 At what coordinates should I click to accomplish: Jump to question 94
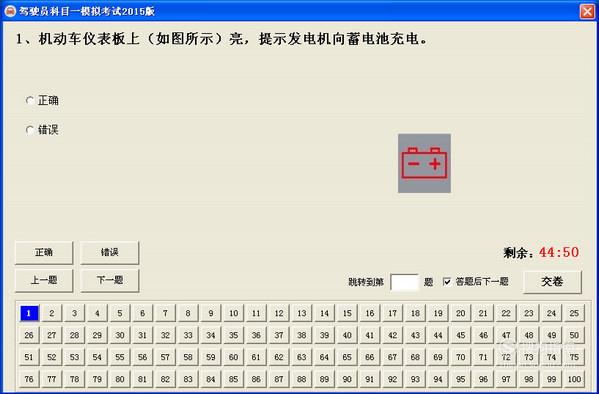point(438,379)
